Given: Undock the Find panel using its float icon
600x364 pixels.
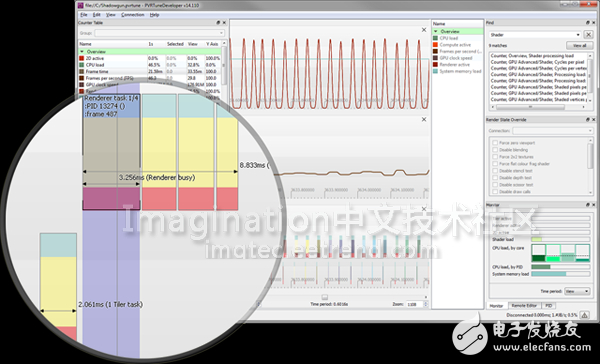Looking at the screenshot, I should (x=588, y=23).
